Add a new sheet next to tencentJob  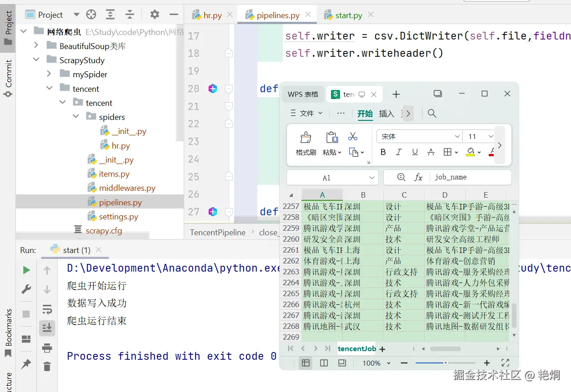point(382,349)
